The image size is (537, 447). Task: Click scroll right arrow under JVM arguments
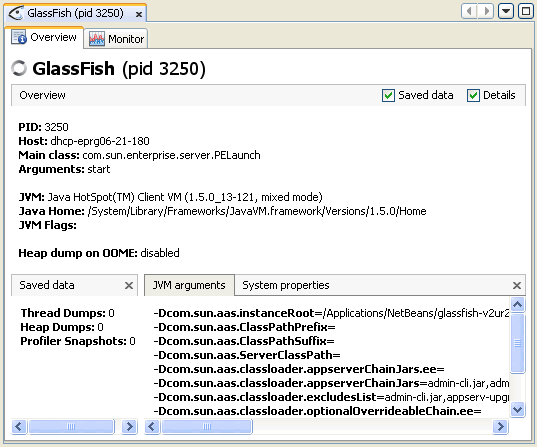click(x=500, y=426)
